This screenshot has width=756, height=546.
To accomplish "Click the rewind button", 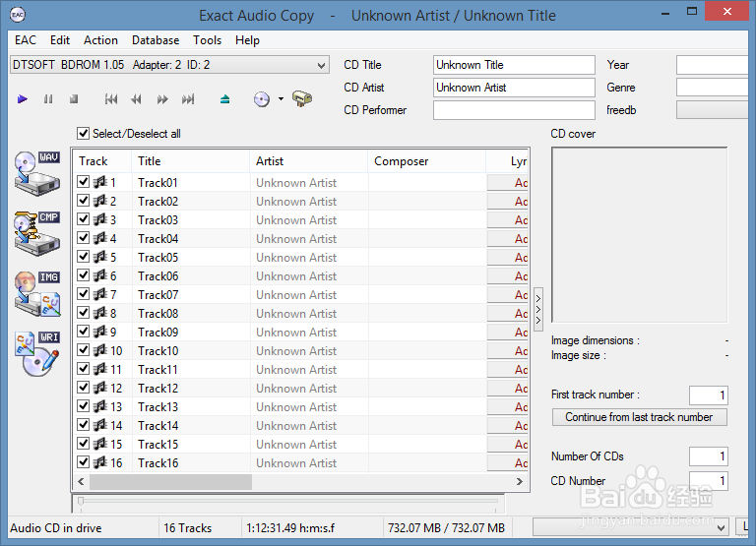I will (x=137, y=99).
